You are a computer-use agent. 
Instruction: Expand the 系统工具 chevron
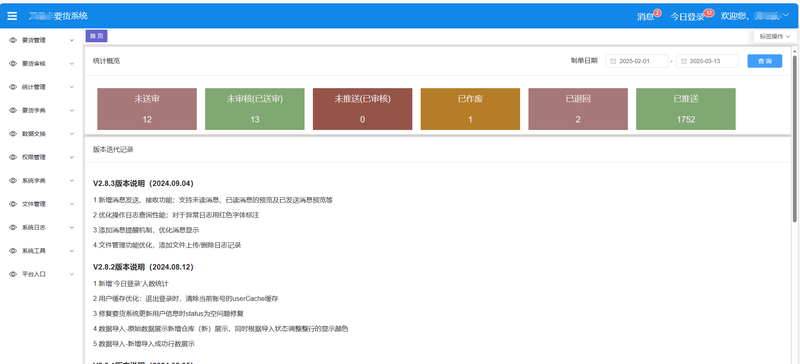71,251
